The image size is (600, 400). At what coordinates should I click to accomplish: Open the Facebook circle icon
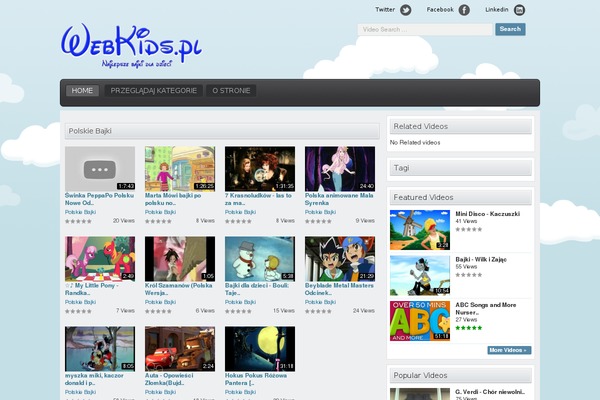464,10
